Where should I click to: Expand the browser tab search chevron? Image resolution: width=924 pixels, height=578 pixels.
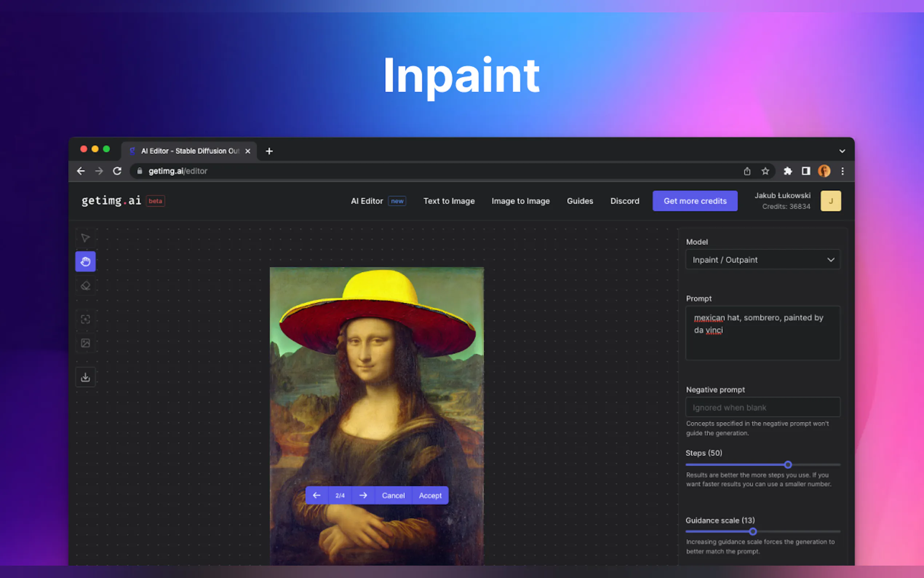pyautogui.click(x=842, y=151)
